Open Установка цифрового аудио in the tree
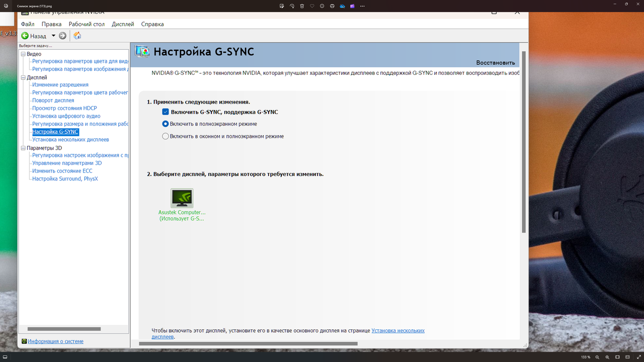This screenshot has width=644, height=362. [66, 116]
